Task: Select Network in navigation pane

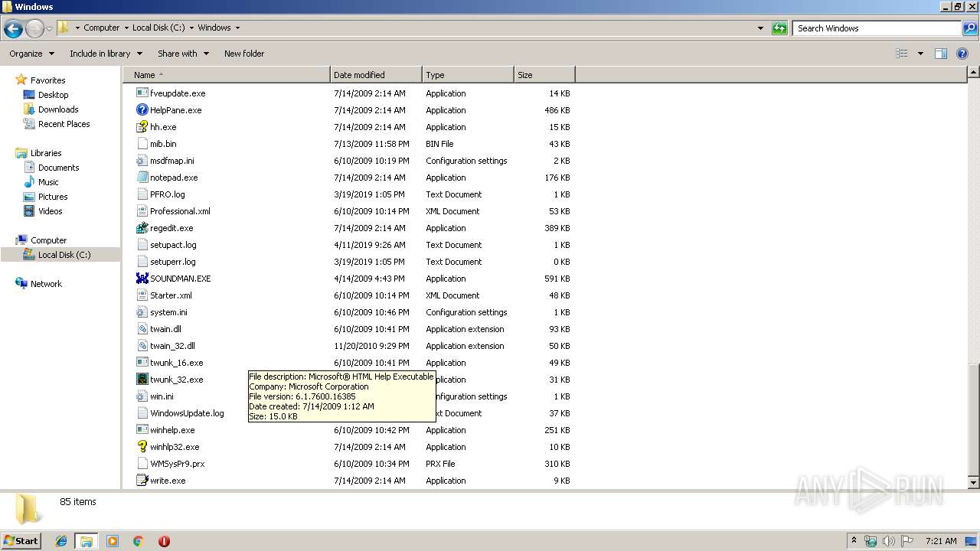Action: 46,284
